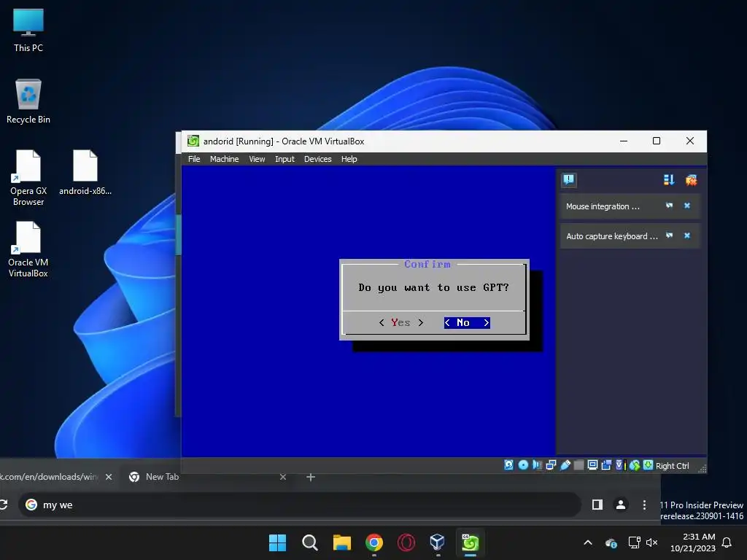Click the Chrome reload button
Viewport: 747px width, 560px height.
4,505
